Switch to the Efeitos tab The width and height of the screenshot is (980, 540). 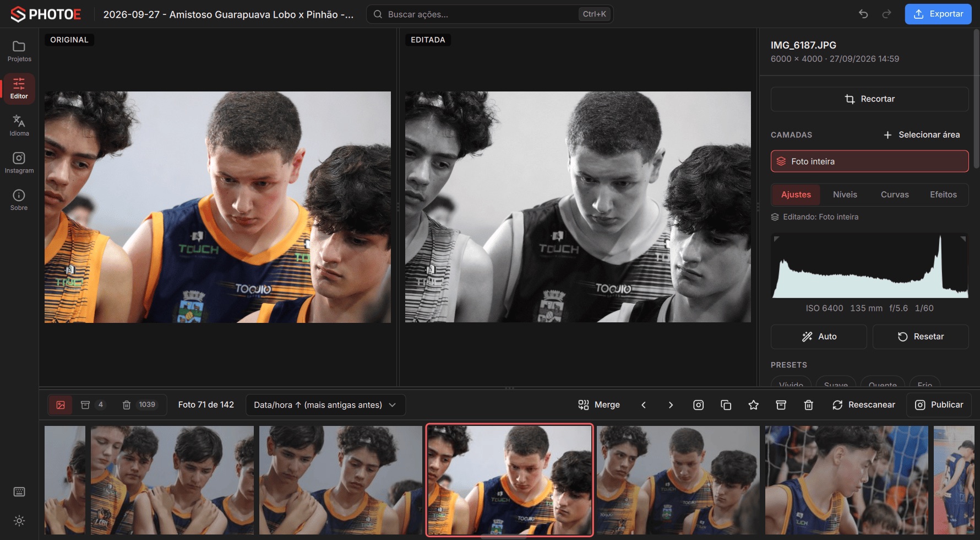[943, 195]
